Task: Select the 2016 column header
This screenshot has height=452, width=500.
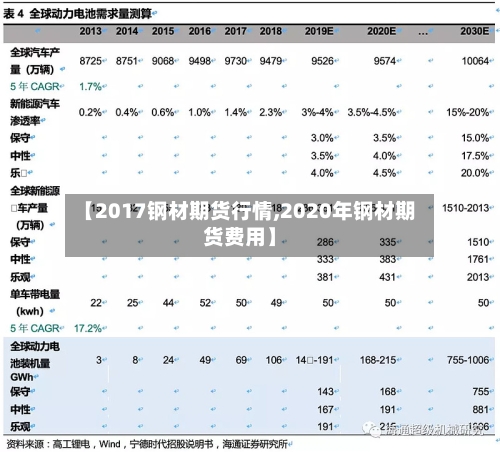Action: coord(199,31)
